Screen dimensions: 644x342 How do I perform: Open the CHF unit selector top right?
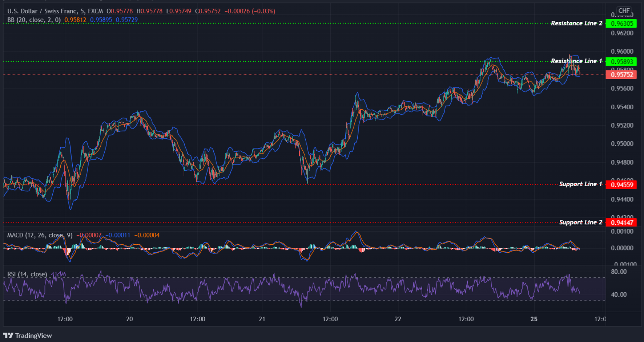tap(624, 11)
